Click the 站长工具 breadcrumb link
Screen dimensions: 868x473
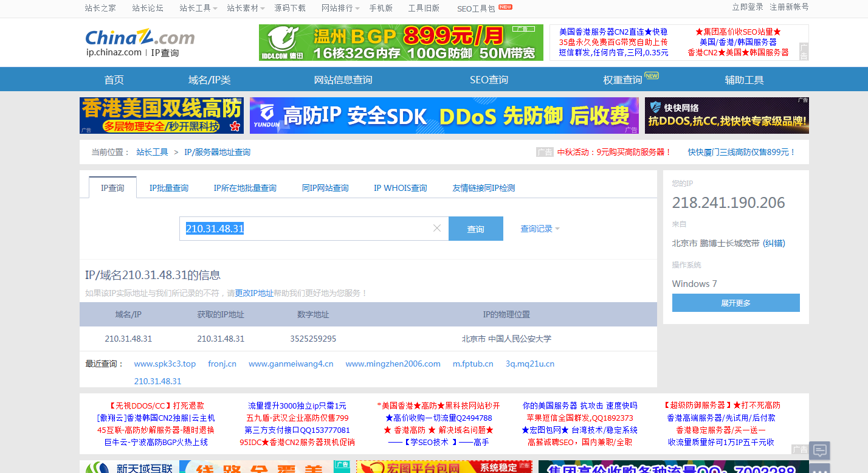click(152, 152)
